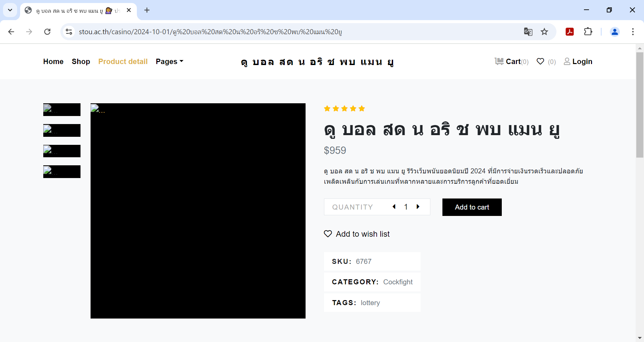Open the tab search dropdown arrow
This screenshot has height=342, width=644.
(10, 10)
